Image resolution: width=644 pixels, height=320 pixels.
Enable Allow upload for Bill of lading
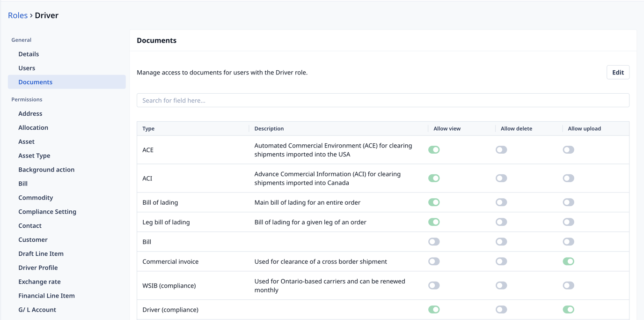568,202
